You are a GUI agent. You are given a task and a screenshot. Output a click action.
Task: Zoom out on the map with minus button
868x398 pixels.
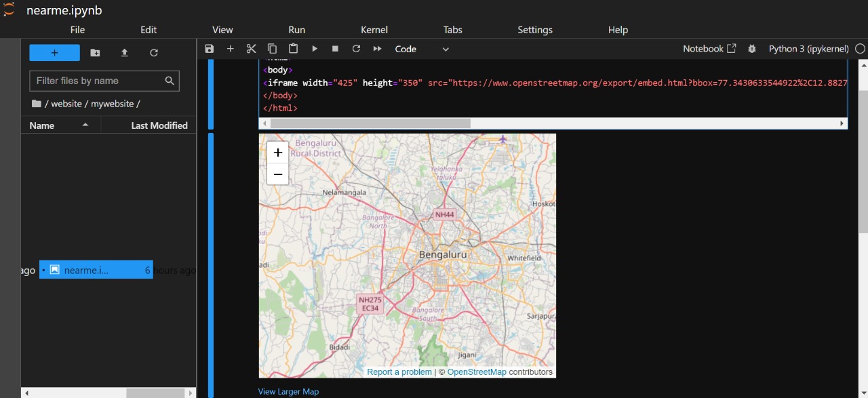tap(277, 174)
